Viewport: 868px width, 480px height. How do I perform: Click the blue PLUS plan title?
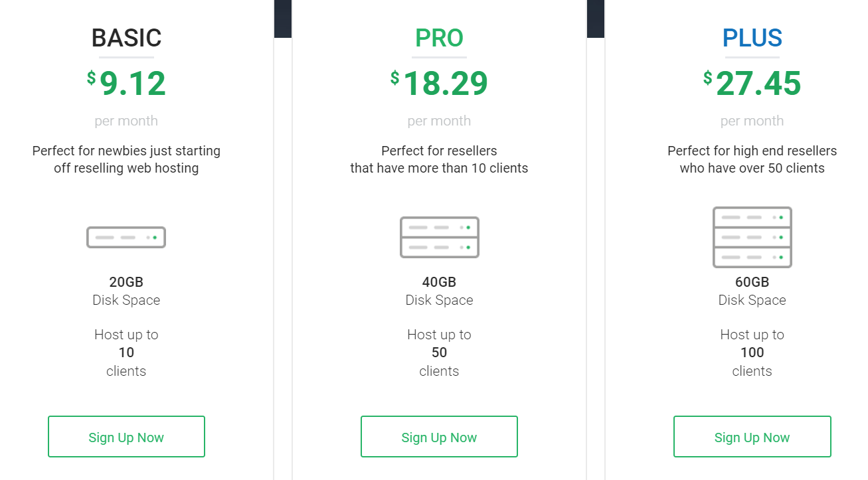point(752,39)
